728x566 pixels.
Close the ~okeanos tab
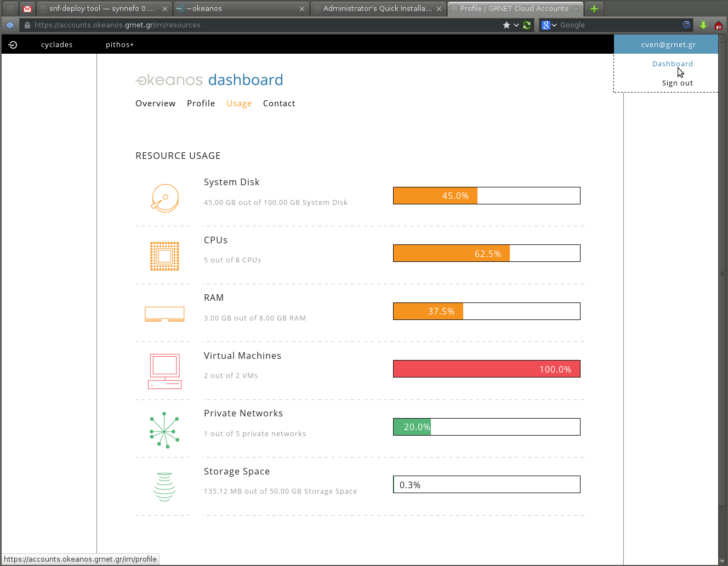click(x=302, y=9)
